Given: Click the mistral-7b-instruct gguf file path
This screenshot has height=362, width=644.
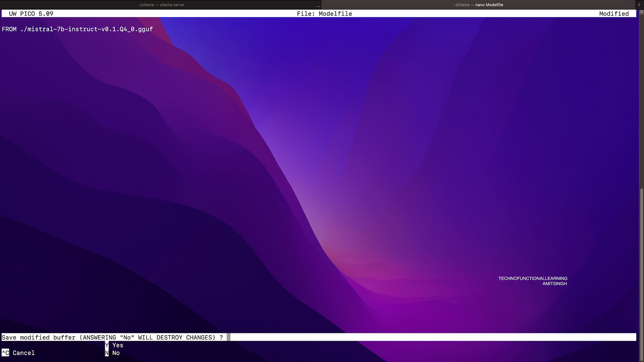Looking at the screenshot, I should coord(87,29).
